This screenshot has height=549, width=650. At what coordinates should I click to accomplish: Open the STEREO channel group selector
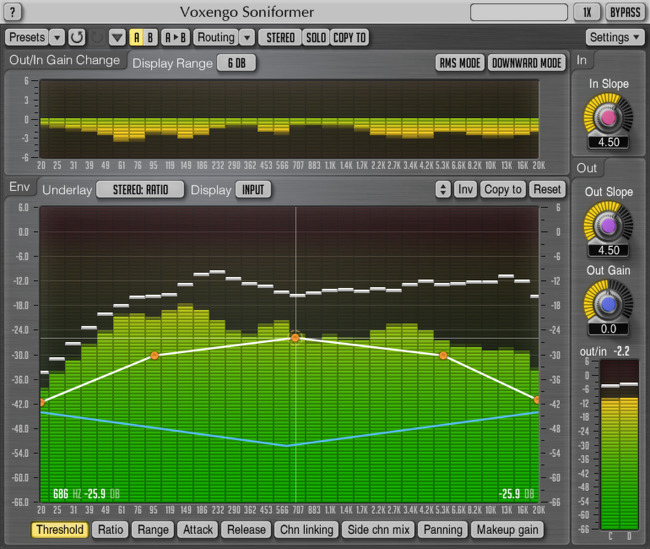point(280,38)
